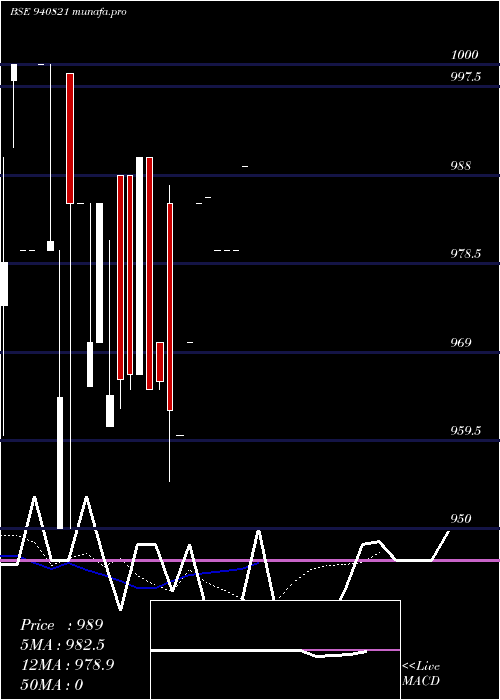500x700 pixels.
Task: Click the 978.5 price axis label
Action: [x=466, y=254]
